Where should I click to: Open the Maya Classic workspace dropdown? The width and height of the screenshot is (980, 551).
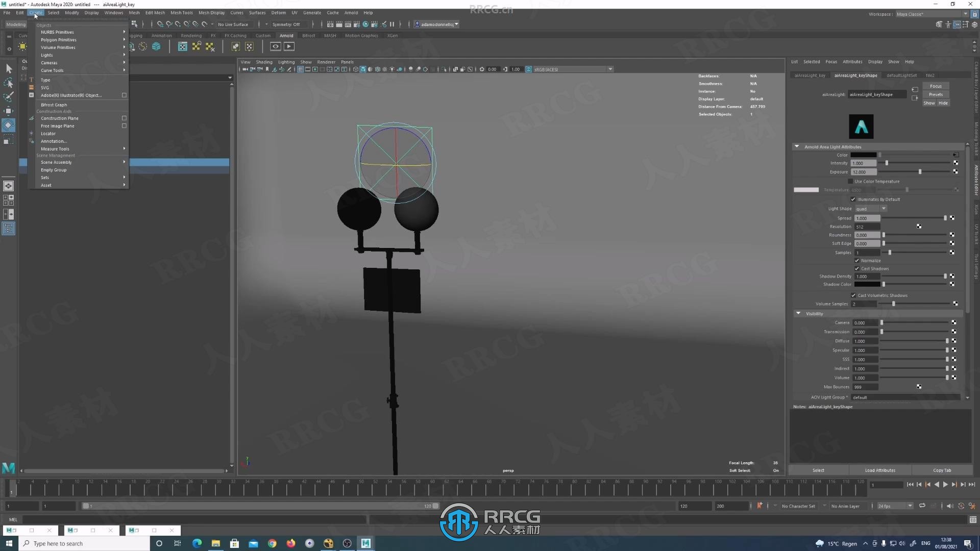point(932,14)
